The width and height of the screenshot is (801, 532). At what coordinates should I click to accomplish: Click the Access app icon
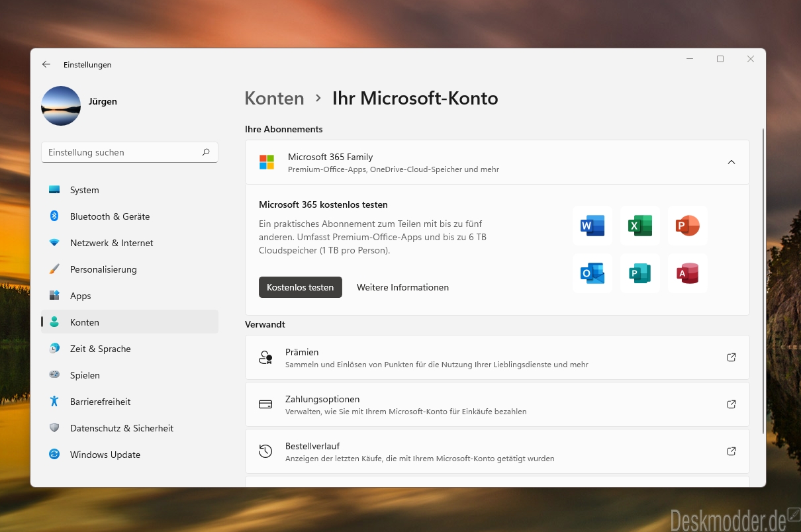(x=688, y=273)
